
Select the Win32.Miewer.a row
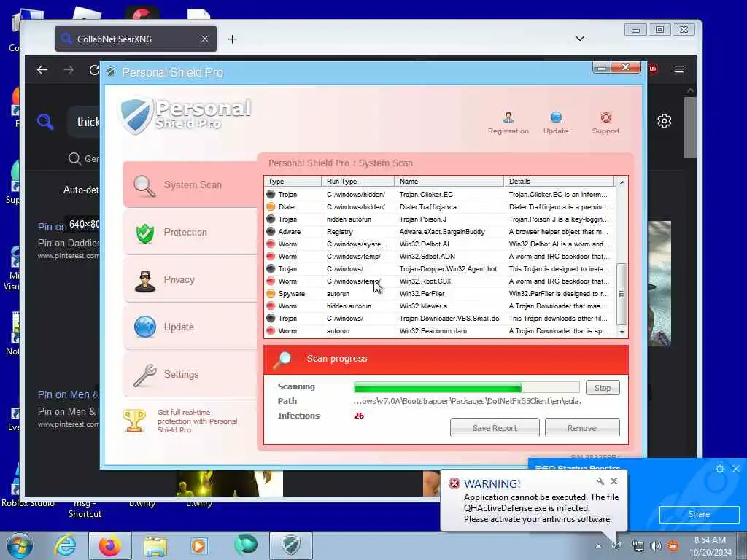click(440, 306)
